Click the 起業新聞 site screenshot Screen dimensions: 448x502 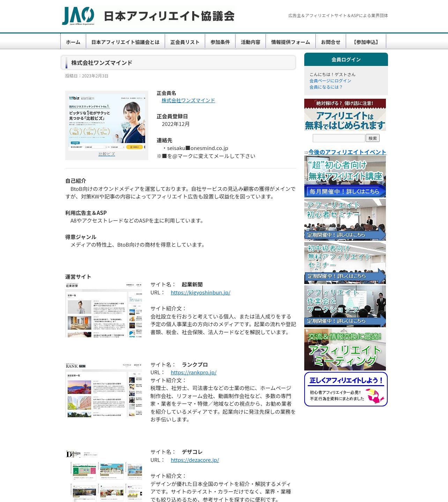(104, 310)
